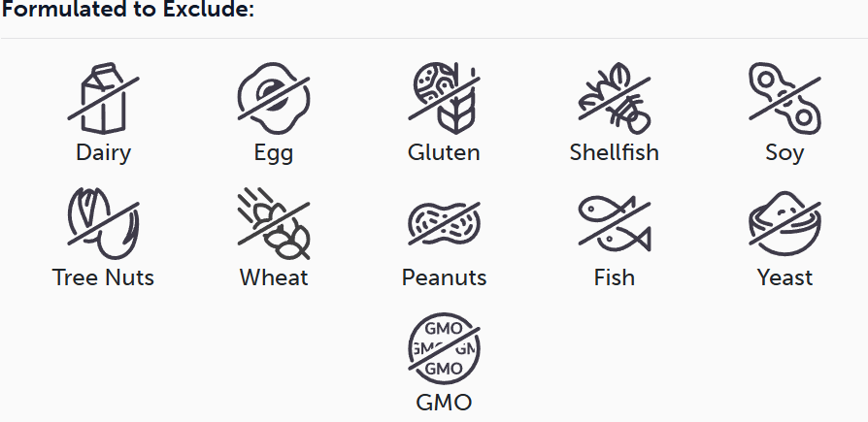Viewport: 868px width, 422px height.
Task: Click the Gluten-free grain icon
Action: coord(444,98)
